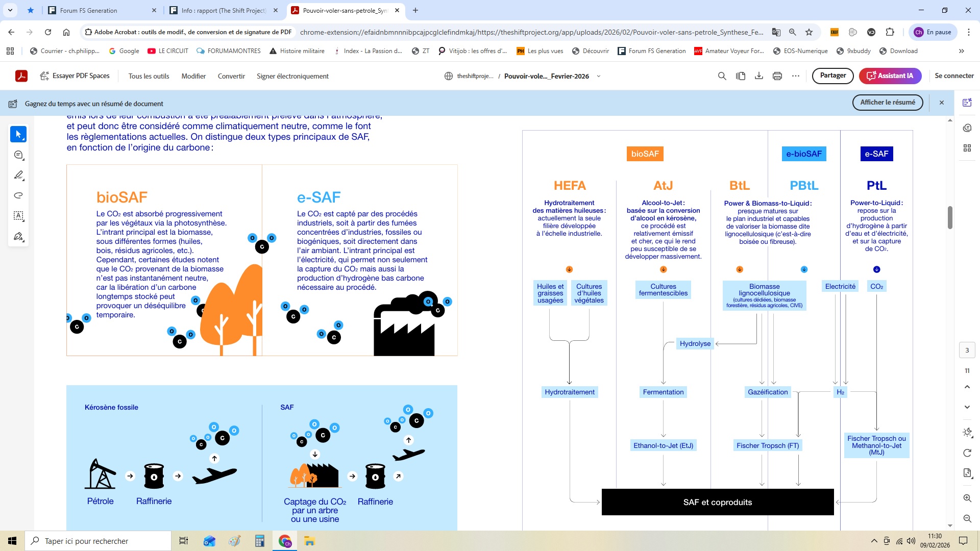Click the print document icon
Viewport: 980px width, 551px height.
click(777, 76)
